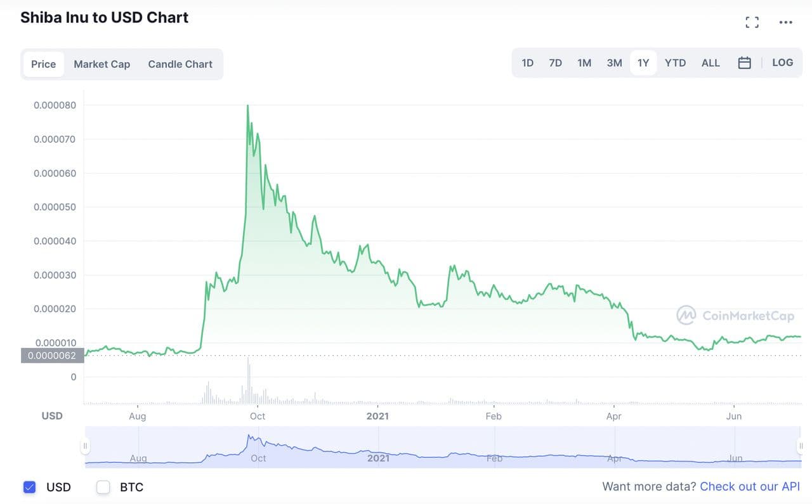Image resolution: width=812 pixels, height=504 pixels.
Task: Select the 3M time range
Action: click(x=614, y=63)
